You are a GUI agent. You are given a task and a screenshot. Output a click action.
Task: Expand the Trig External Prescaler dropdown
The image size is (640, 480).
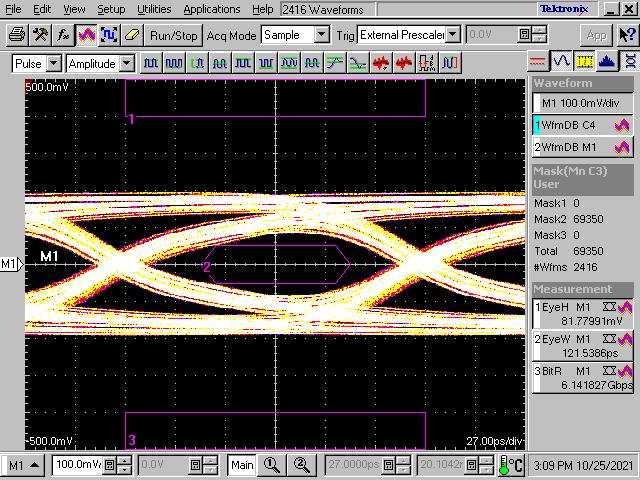(409, 34)
